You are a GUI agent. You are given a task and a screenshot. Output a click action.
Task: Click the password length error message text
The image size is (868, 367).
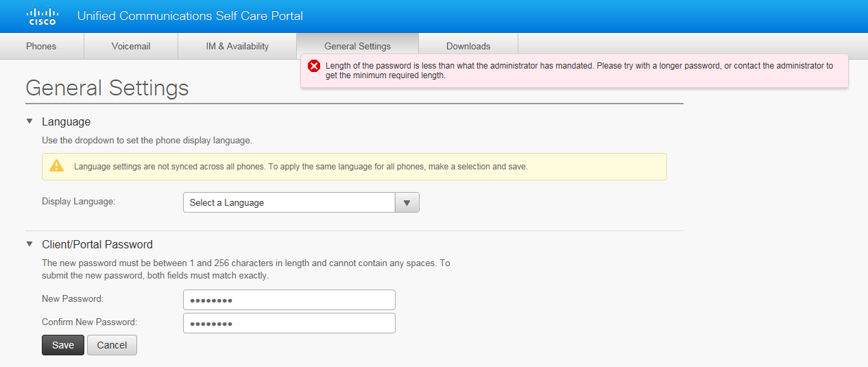579,71
